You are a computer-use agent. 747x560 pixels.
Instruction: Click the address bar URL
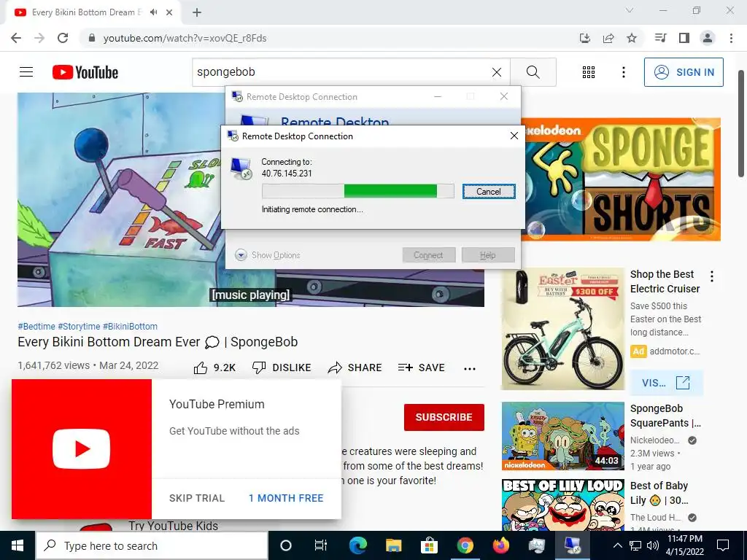[x=185, y=38]
